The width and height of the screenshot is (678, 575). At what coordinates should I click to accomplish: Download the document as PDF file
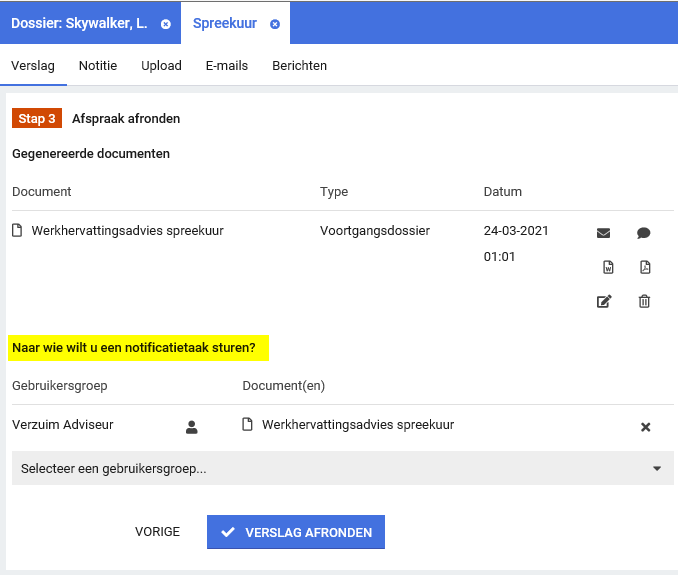[645, 267]
